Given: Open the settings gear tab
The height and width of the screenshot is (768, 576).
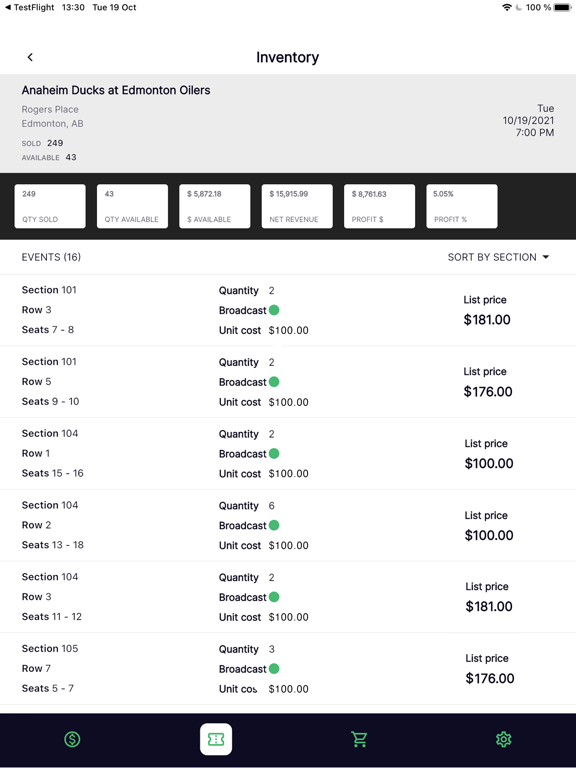Looking at the screenshot, I should point(504,739).
